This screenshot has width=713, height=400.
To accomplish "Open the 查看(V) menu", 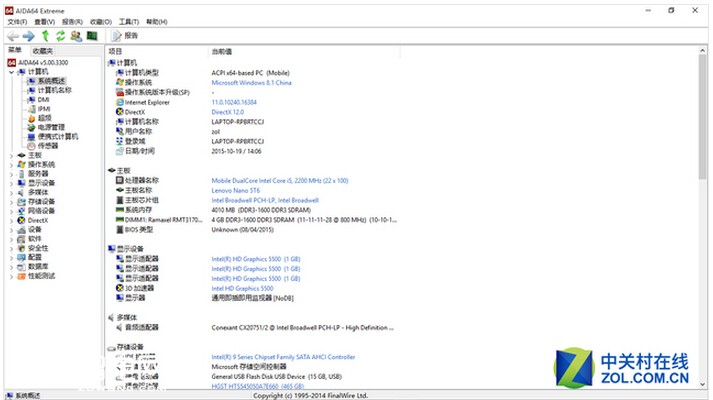I will [x=45, y=22].
